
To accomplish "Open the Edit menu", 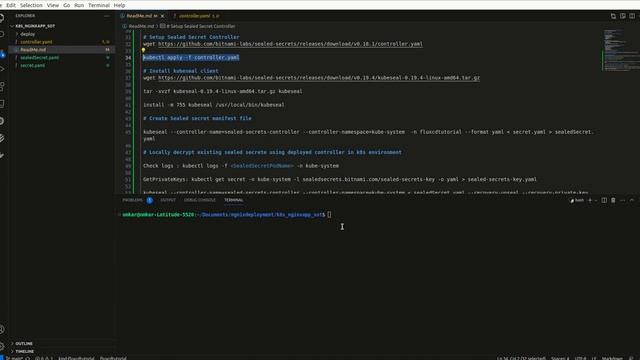I will click(x=11, y=5).
